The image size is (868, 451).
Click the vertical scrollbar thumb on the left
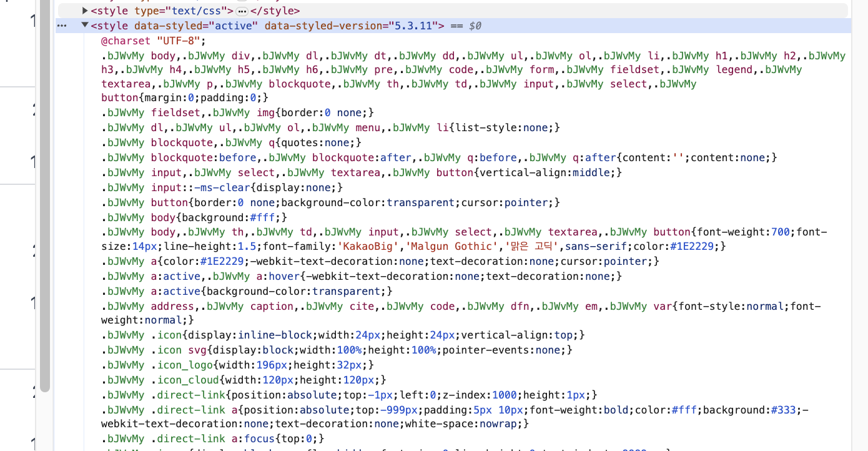point(44,187)
